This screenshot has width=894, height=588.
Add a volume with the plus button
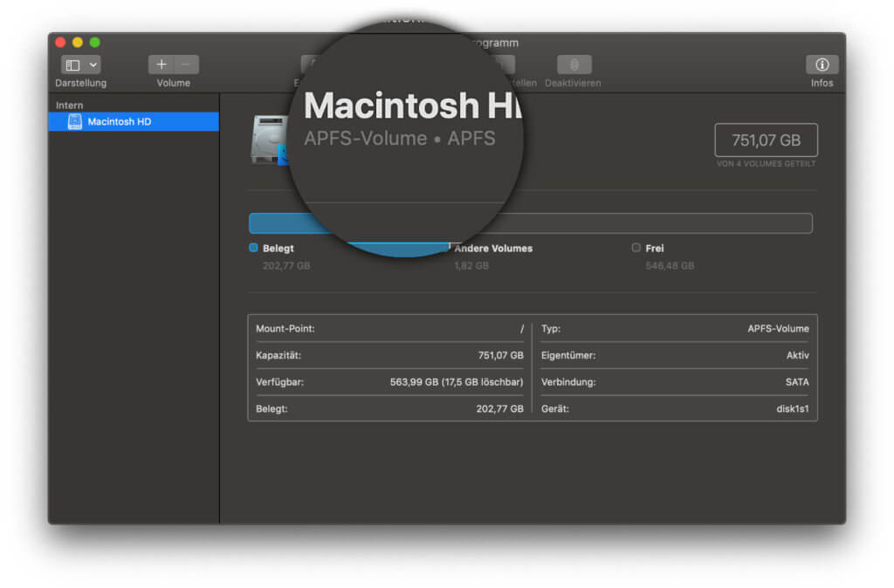pyautogui.click(x=162, y=65)
